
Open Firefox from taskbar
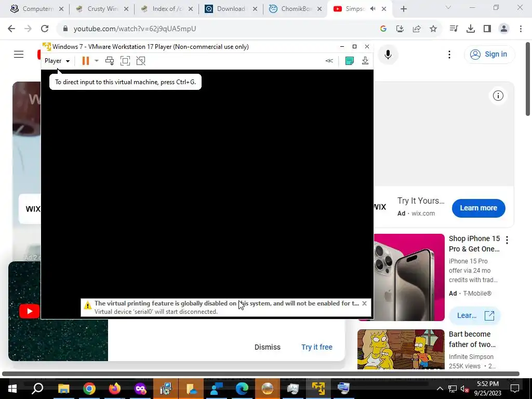tap(114, 389)
